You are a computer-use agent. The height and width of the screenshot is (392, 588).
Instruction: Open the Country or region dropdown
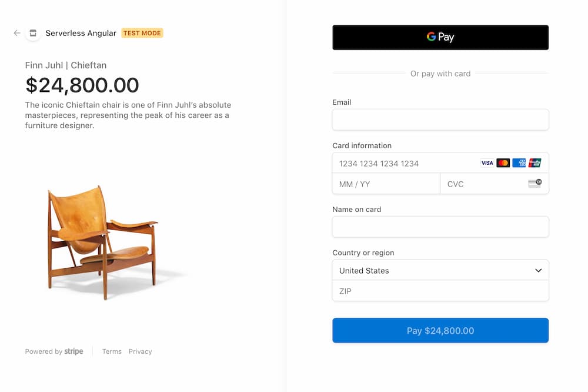click(x=440, y=270)
